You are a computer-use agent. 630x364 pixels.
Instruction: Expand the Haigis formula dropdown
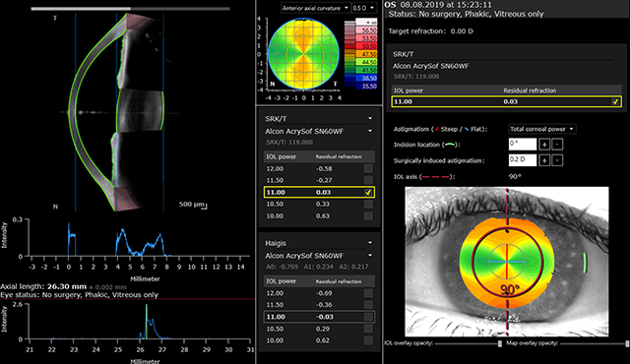[370, 243]
